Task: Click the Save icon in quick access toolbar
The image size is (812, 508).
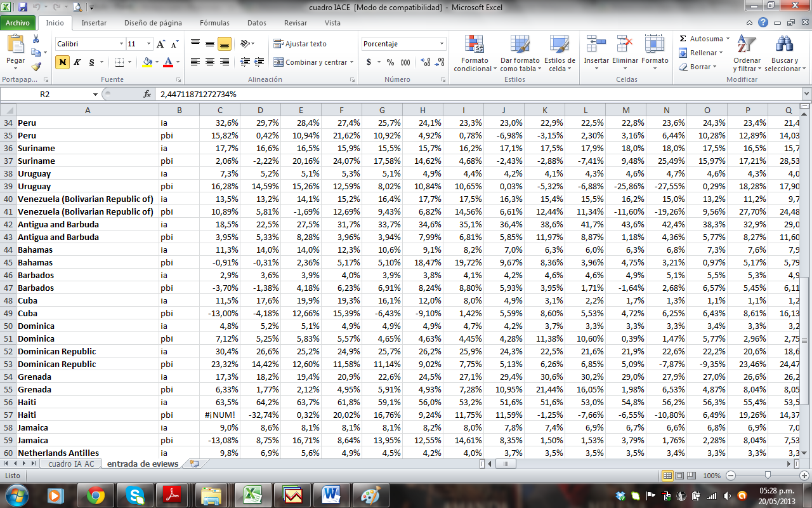Action: point(23,8)
